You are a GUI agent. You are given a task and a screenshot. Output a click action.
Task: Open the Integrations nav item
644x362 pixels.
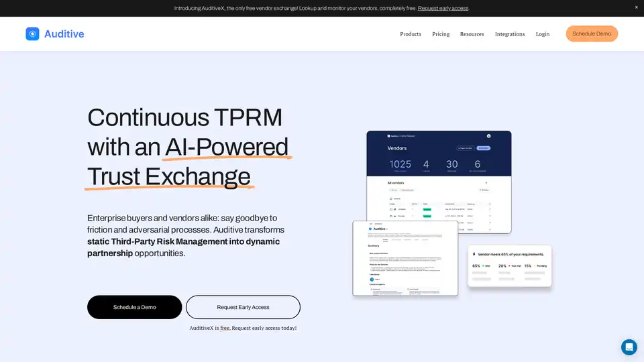coord(510,34)
